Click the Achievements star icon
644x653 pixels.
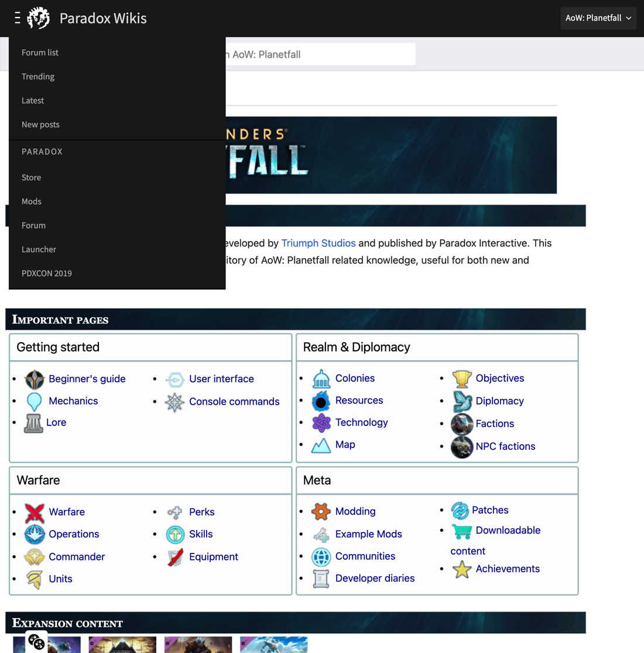coord(461,569)
